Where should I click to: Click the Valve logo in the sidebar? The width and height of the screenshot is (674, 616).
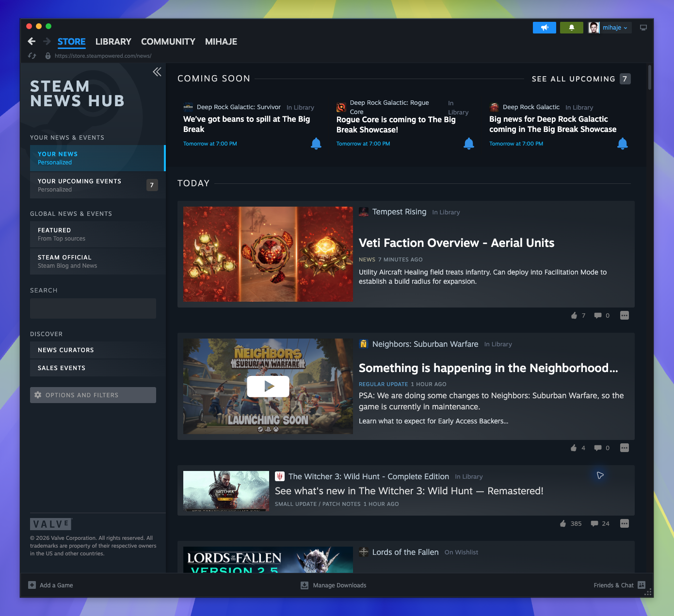[x=51, y=524]
